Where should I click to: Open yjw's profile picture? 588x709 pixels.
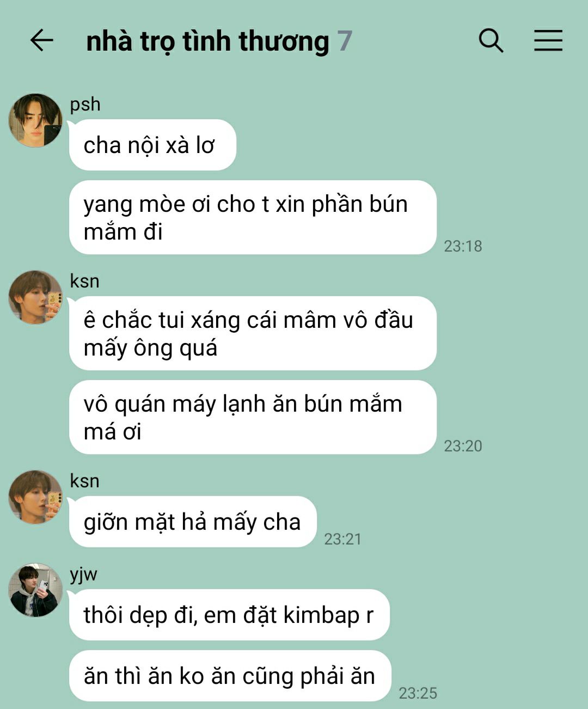(x=35, y=590)
